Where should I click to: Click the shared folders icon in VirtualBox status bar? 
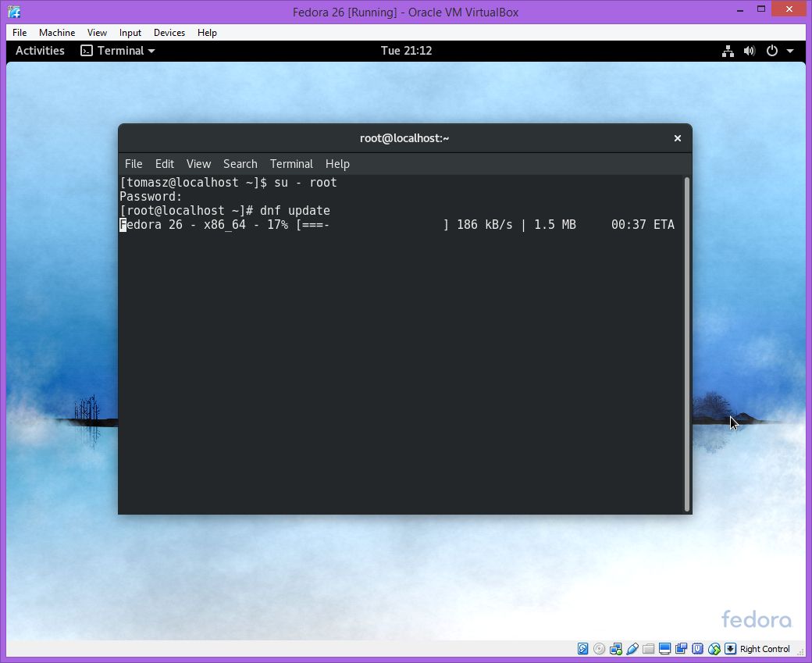click(648, 648)
